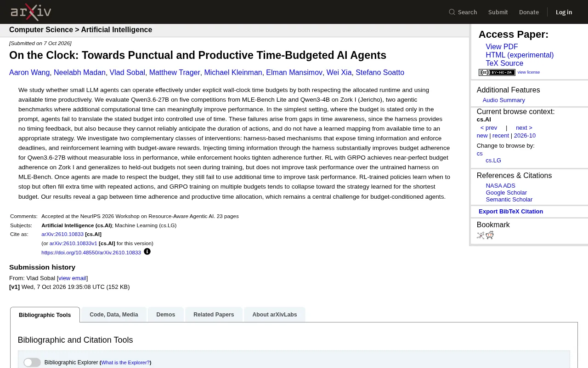
Task: Open Audio Summary feature
Action: [503, 100]
